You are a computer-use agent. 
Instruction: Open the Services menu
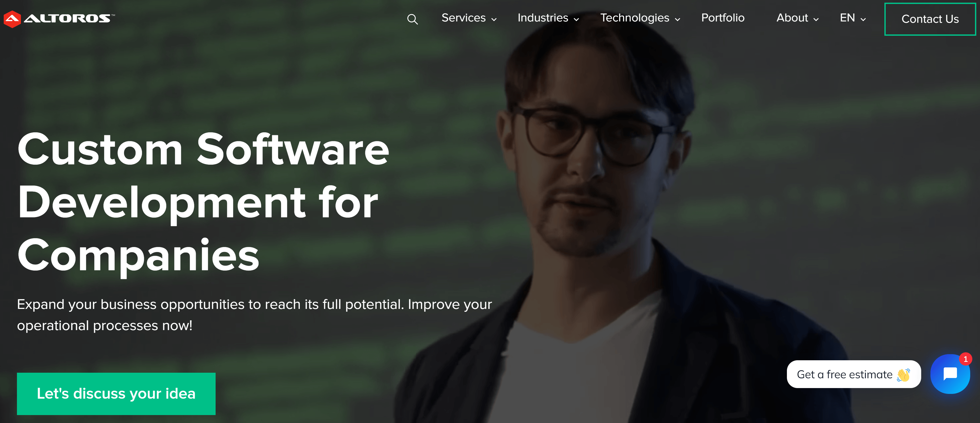463,18
